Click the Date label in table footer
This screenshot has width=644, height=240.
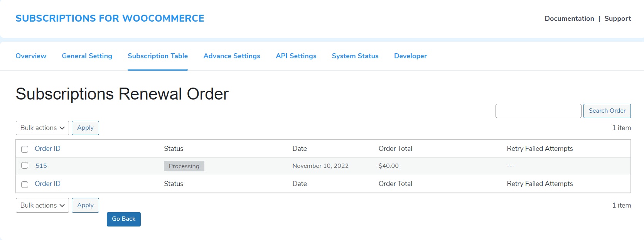pyautogui.click(x=300, y=184)
